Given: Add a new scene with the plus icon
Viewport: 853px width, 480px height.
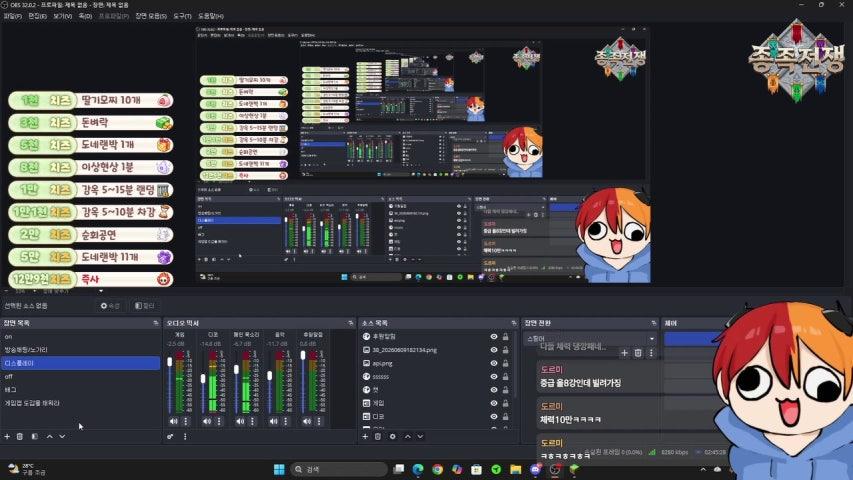Looking at the screenshot, I should pos(7,436).
